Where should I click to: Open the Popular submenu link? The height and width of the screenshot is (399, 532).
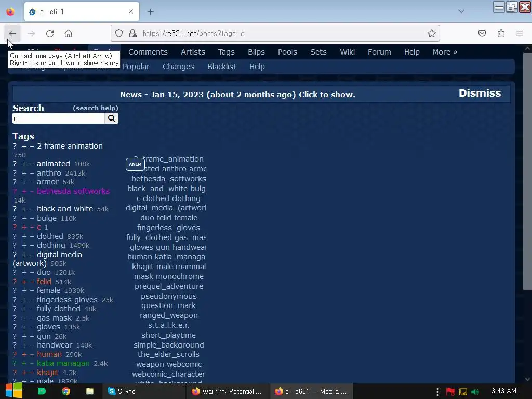[136, 66]
